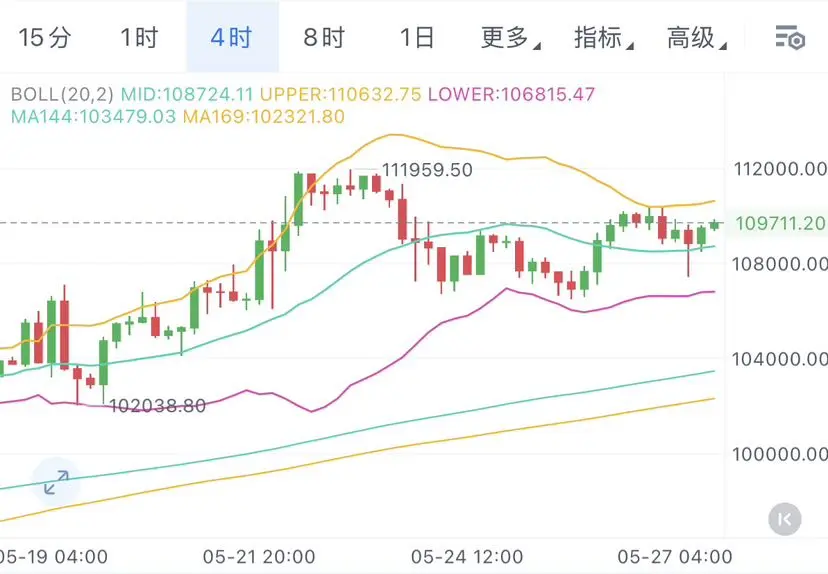Tap the MID:108724.11 value
This screenshot has width=828, height=574.
click(x=187, y=95)
